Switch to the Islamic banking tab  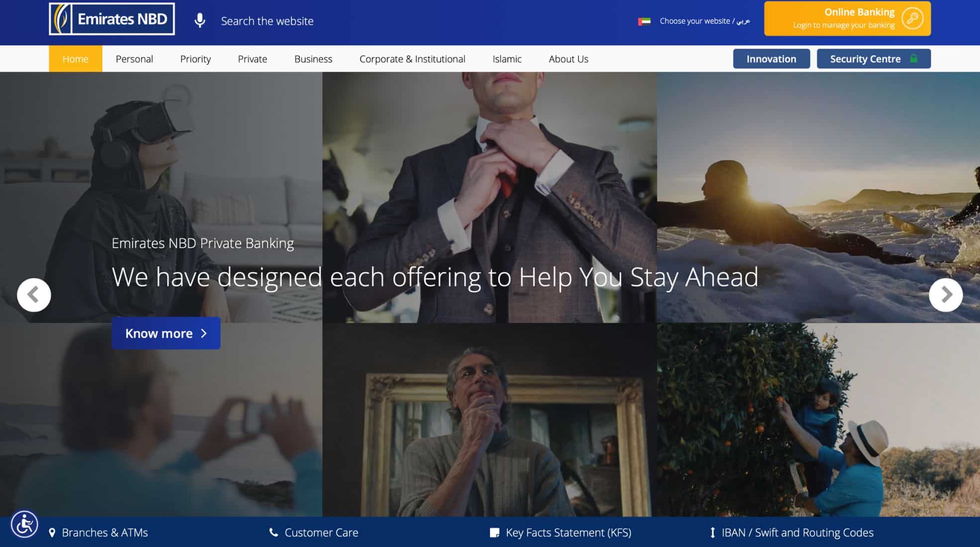[x=506, y=59]
